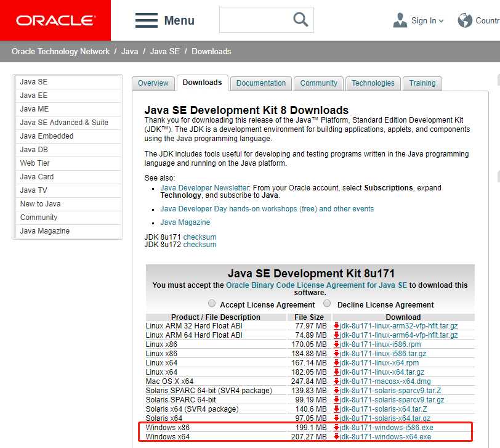This screenshot has width=500, height=448.
Task: Click download arrow for windows-x64.exe
Action: (x=336, y=436)
